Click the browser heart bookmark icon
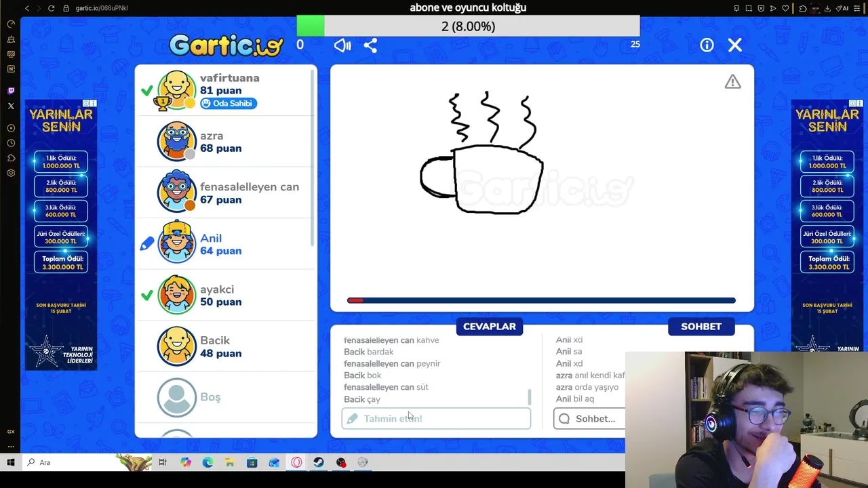The width and height of the screenshot is (868, 488). click(x=786, y=8)
